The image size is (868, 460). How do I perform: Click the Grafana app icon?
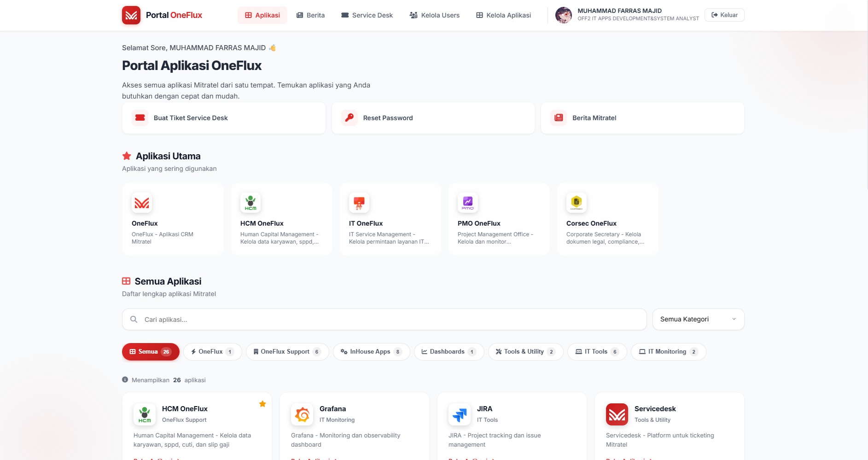(302, 414)
